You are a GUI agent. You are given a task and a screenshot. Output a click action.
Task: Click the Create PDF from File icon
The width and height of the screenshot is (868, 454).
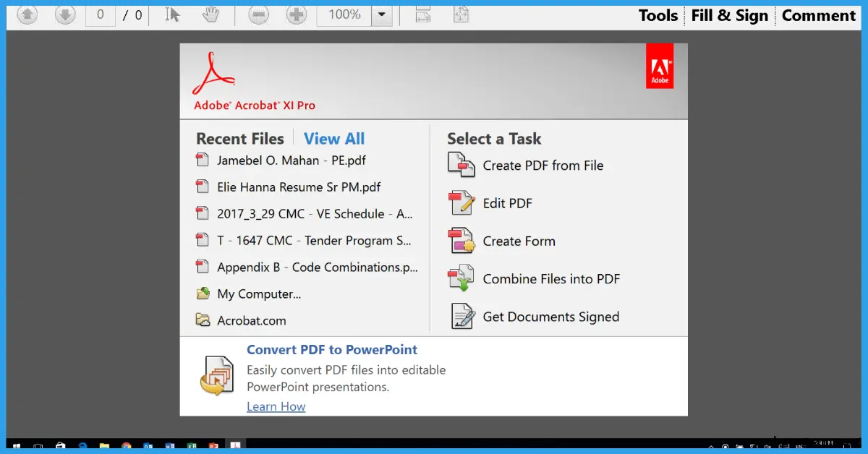[461, 166]
